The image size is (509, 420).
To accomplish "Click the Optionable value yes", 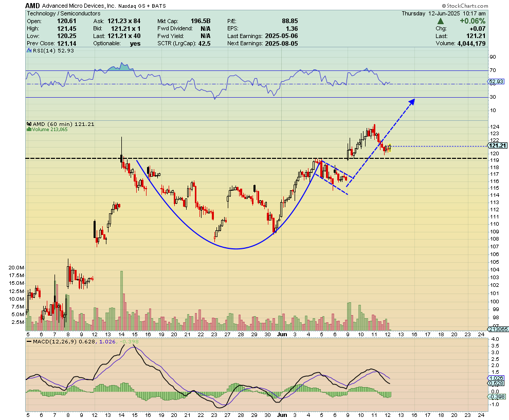I will [x=135, y=44].
